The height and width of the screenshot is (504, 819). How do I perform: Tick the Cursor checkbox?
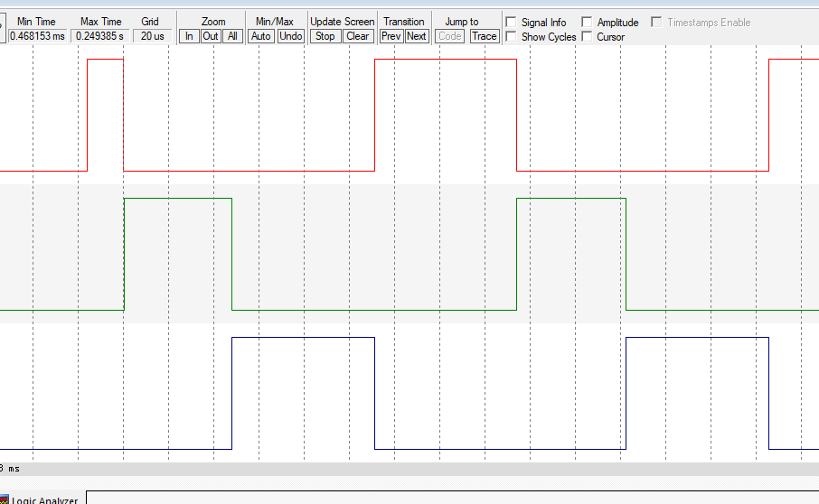[587, 36]
